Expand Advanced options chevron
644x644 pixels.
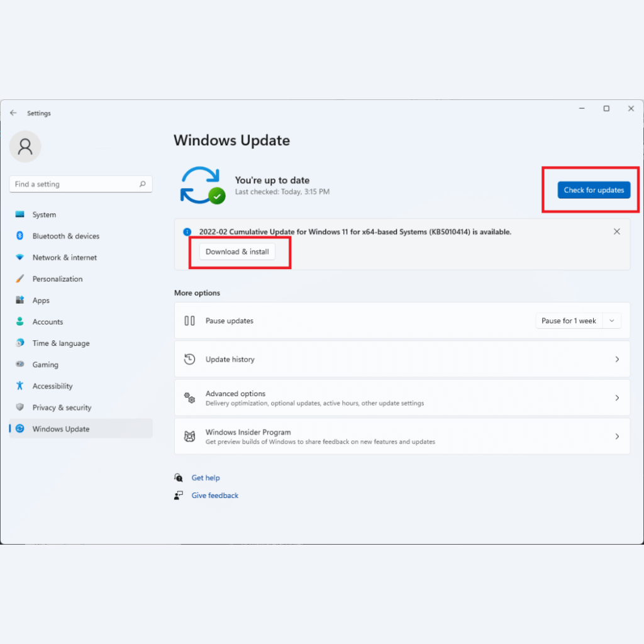click(x=616, y=397)
